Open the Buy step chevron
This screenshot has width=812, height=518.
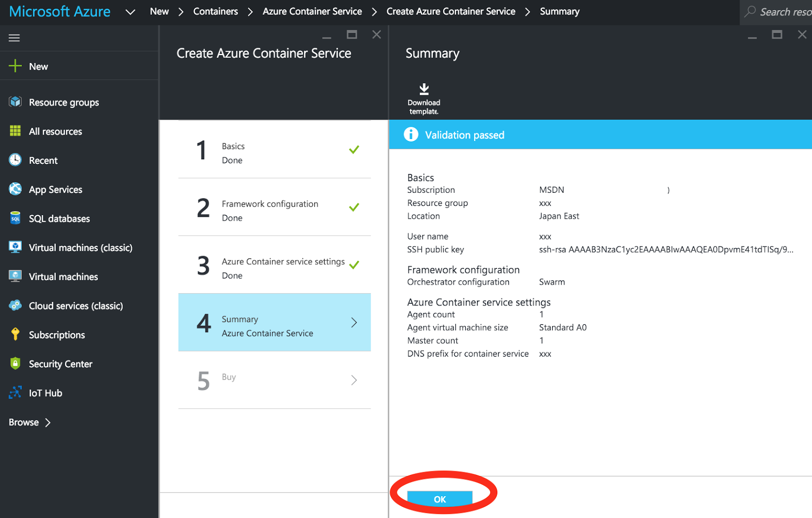[x=354, y=380]
